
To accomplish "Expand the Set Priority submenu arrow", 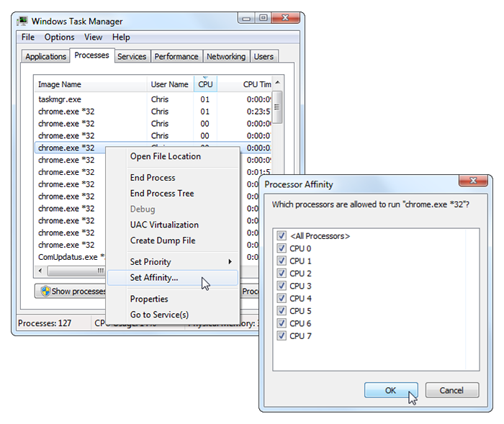I will click(x=230, y=261).
